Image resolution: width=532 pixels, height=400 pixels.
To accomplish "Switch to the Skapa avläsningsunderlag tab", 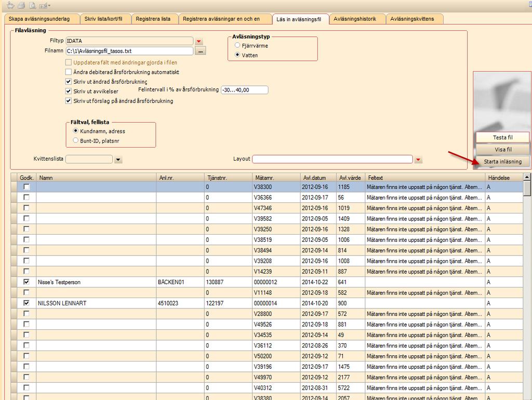I will point(39,19).
